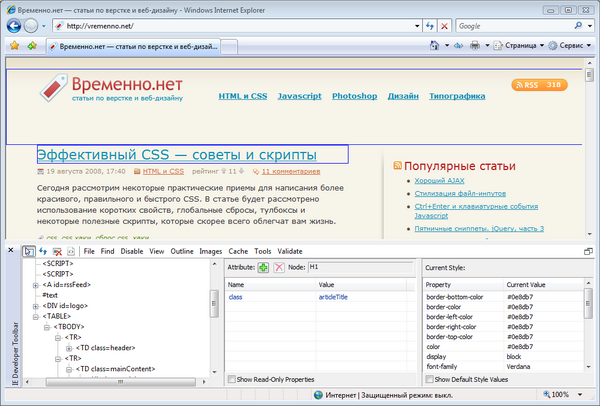600x406 pixels.
Task: Click the rating down arrow next to 11
Action: [x=241, y=171]
